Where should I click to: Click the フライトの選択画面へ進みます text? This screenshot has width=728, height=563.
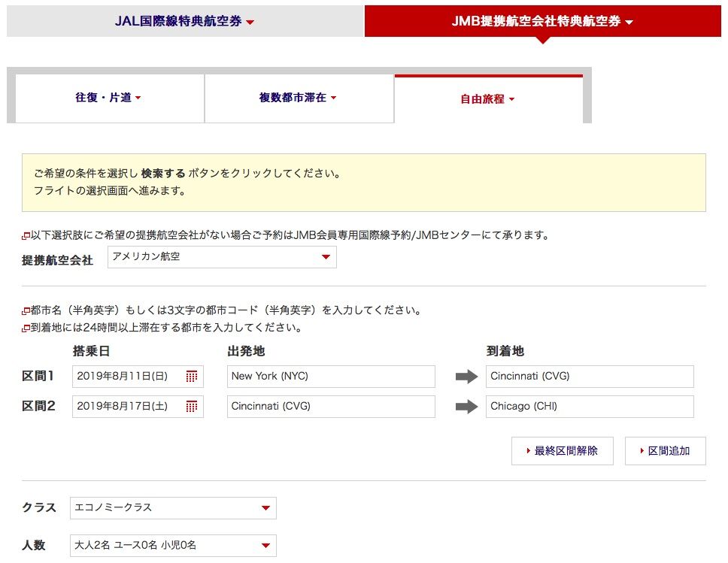(x=110, y=191)
